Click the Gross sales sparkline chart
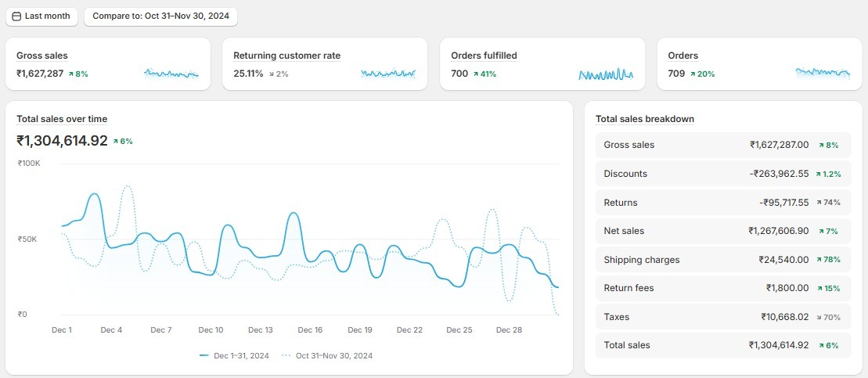 coord(171,74)
